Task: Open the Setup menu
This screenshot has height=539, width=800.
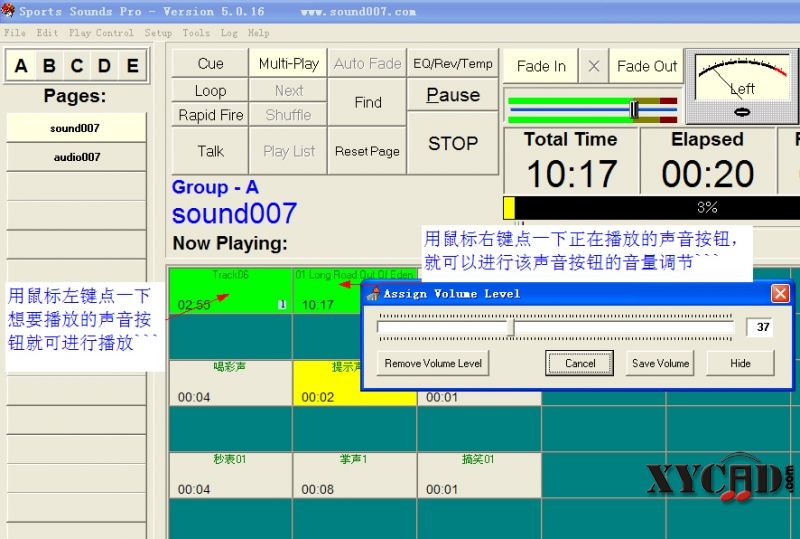Action: click(158, 33)
